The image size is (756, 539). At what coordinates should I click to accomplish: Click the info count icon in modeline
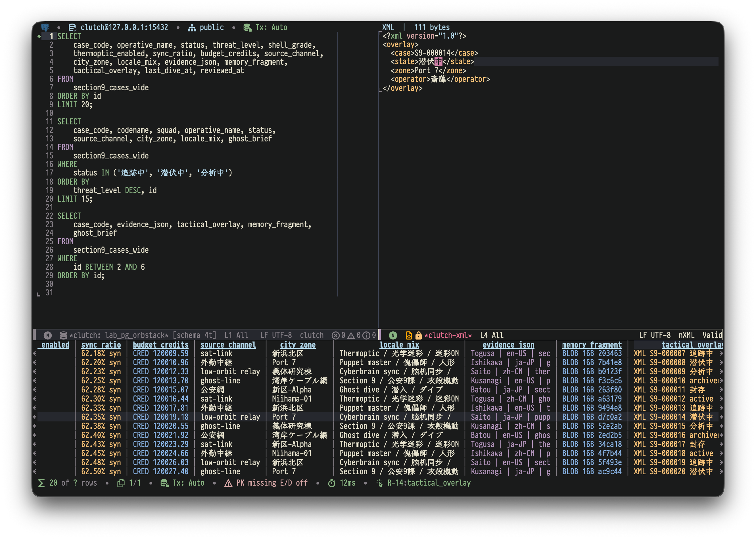point(366,335)
